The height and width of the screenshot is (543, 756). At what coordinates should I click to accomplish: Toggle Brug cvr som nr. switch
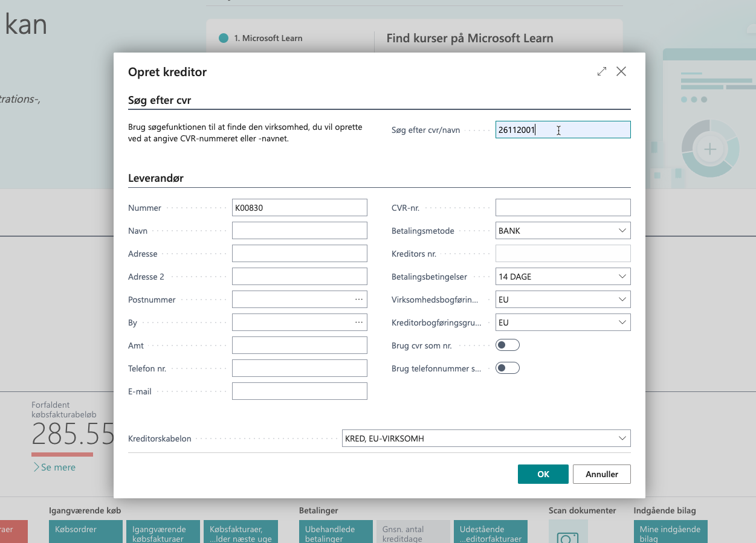(507, 345)
